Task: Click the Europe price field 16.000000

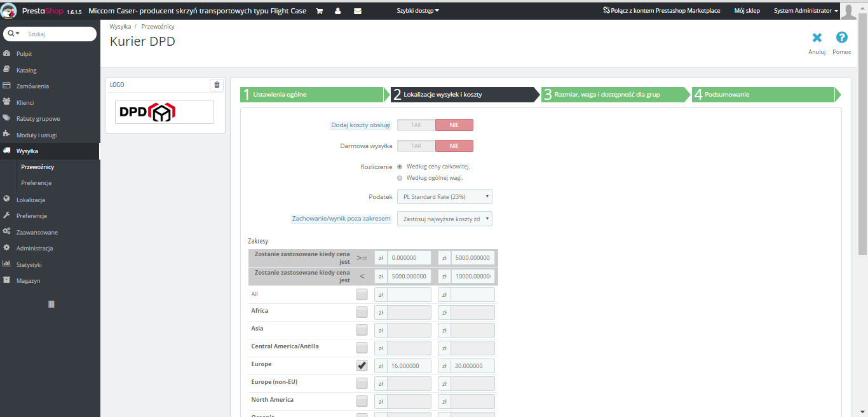Action: (x=409, y=366)
